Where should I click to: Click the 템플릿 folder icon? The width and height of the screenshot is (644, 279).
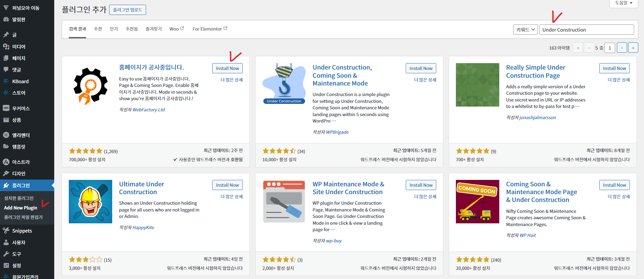pos(6,147)
